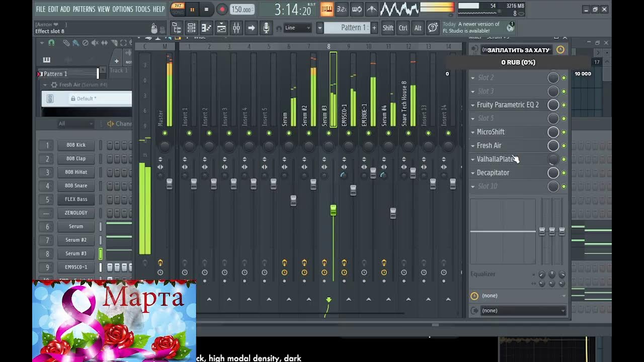Click the right-arrow toolbar icon beside the microphone
Screen dimensions: 644x362
coord(252,28)
